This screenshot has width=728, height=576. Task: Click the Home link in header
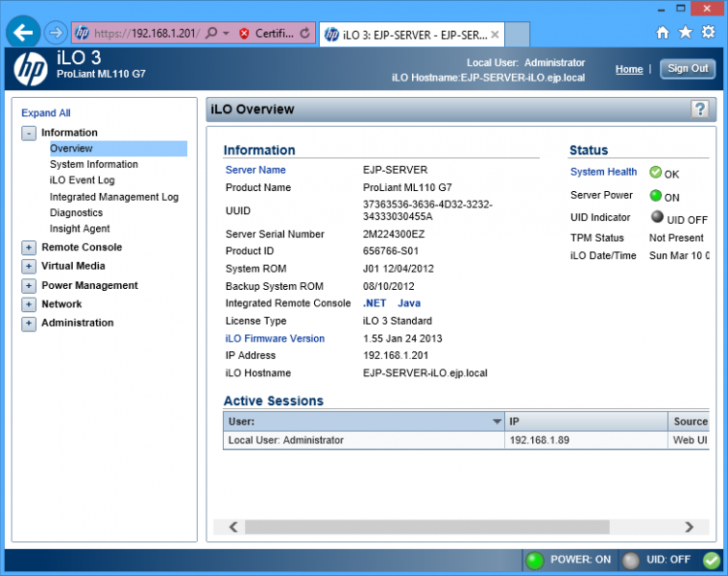click(x=629, y=69)
